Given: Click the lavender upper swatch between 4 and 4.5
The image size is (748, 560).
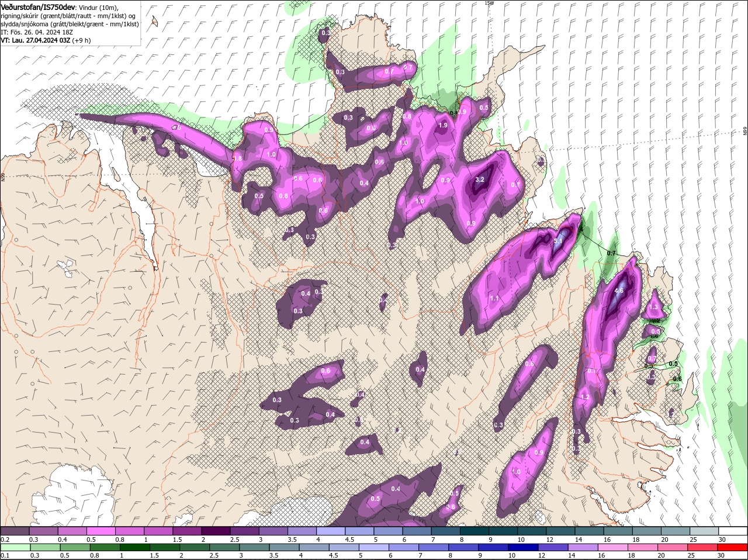Looking at the screenshot, I should [x=330, y=531].
